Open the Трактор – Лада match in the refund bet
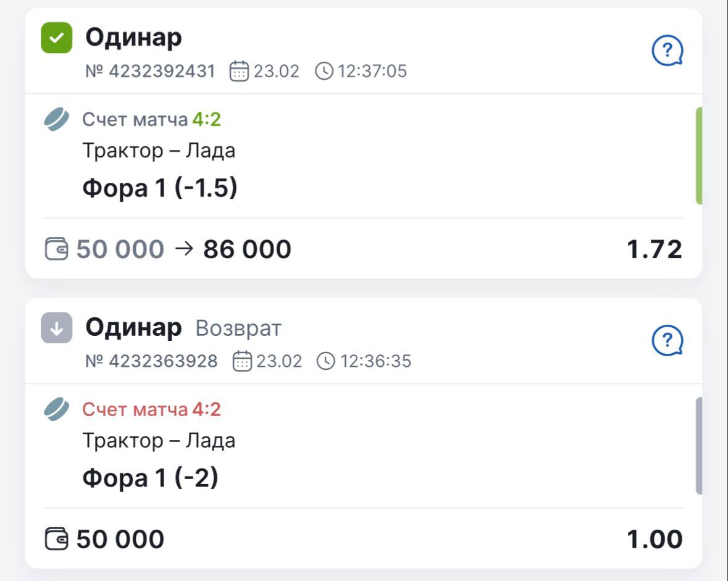The width and height of the screenshot is (728, 581). pyautogui.click(x=159, y=441)
